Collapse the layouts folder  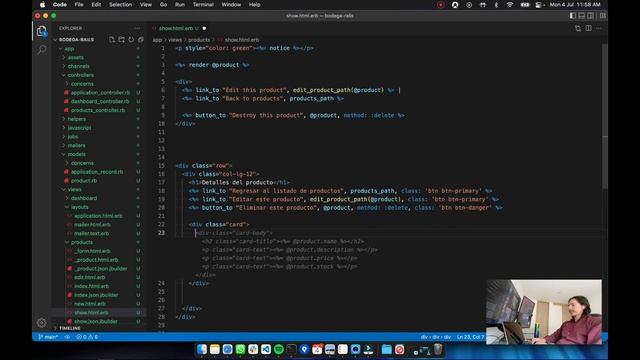(79, 207)
